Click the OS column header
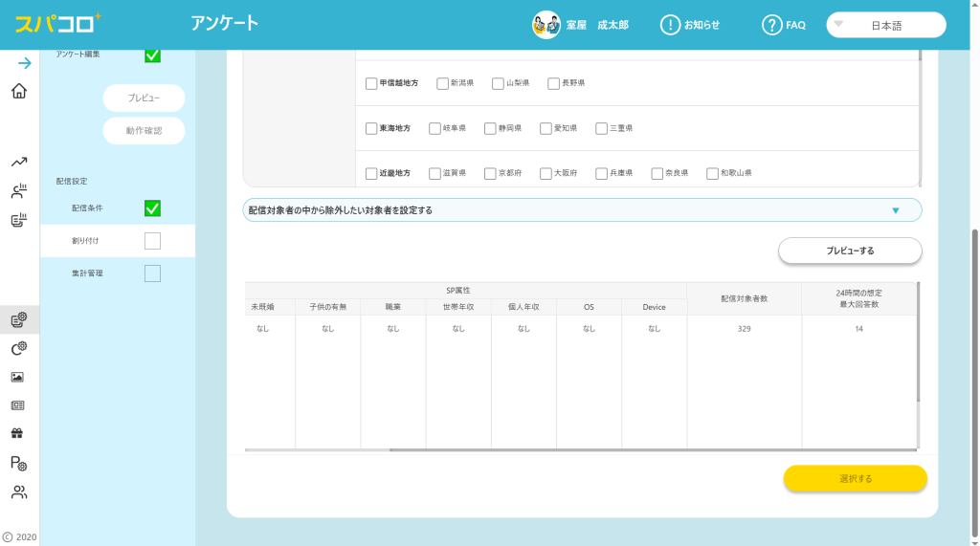 click(x=589, y=307)
